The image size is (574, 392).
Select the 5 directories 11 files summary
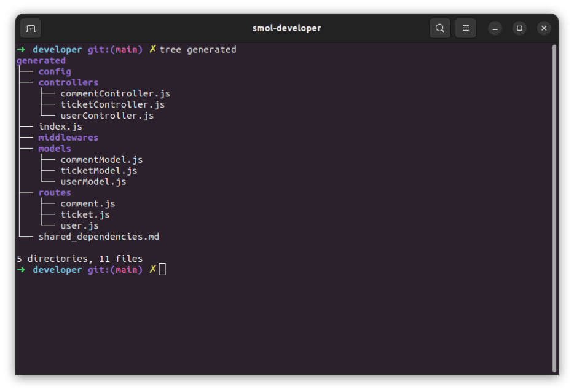pyautogui.click(x=79, y=258)
